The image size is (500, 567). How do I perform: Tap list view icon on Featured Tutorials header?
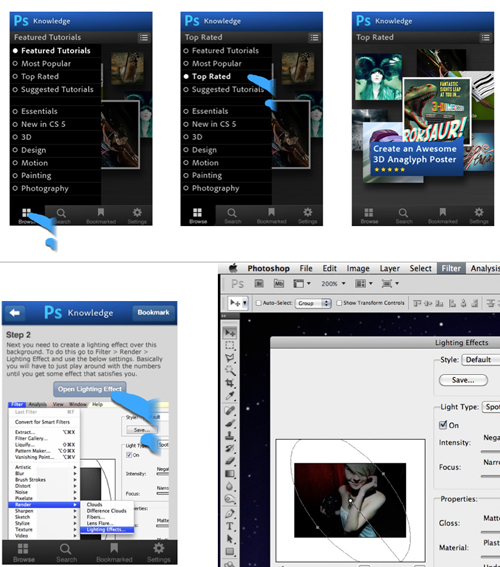pos(144,37)
